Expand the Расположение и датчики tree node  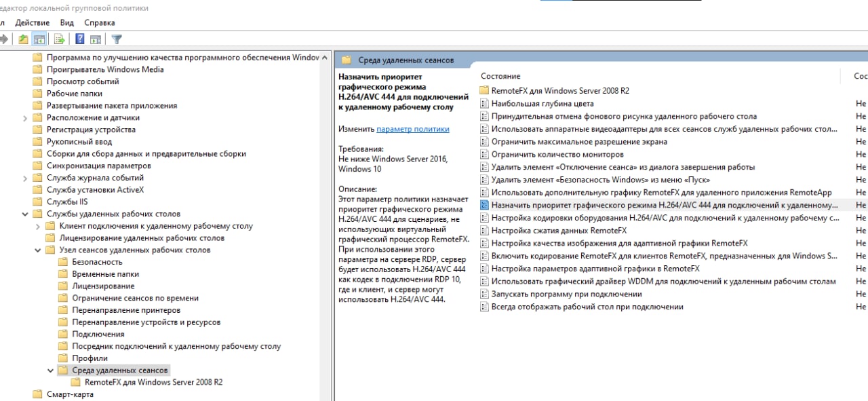point(25,117)
